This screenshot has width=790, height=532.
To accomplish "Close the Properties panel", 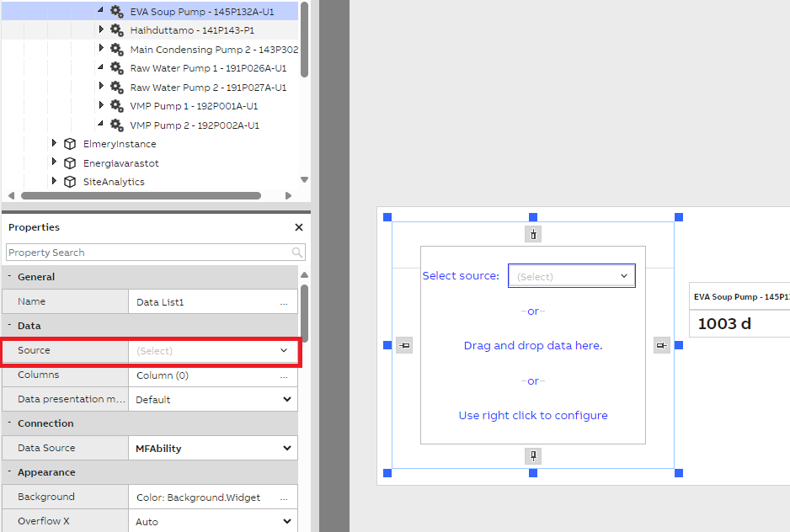I will 298,226.
